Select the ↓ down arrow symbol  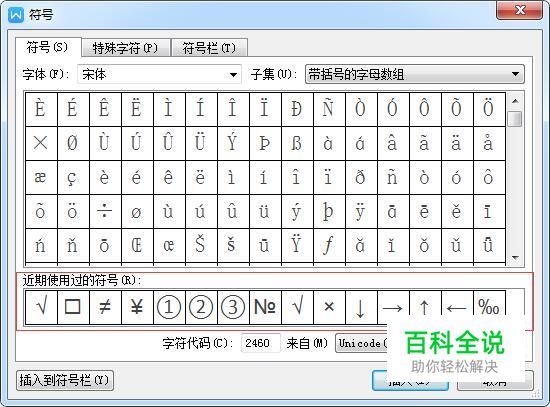coord(361,307)
